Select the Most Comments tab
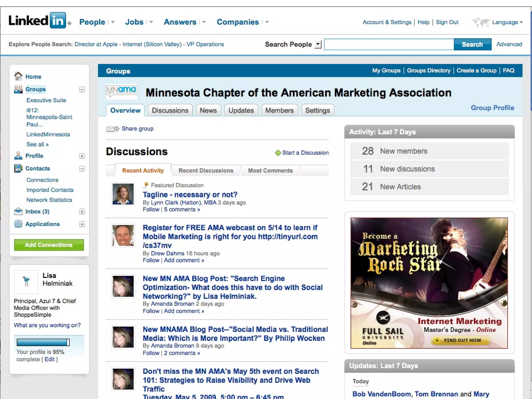 click(270, 171)
